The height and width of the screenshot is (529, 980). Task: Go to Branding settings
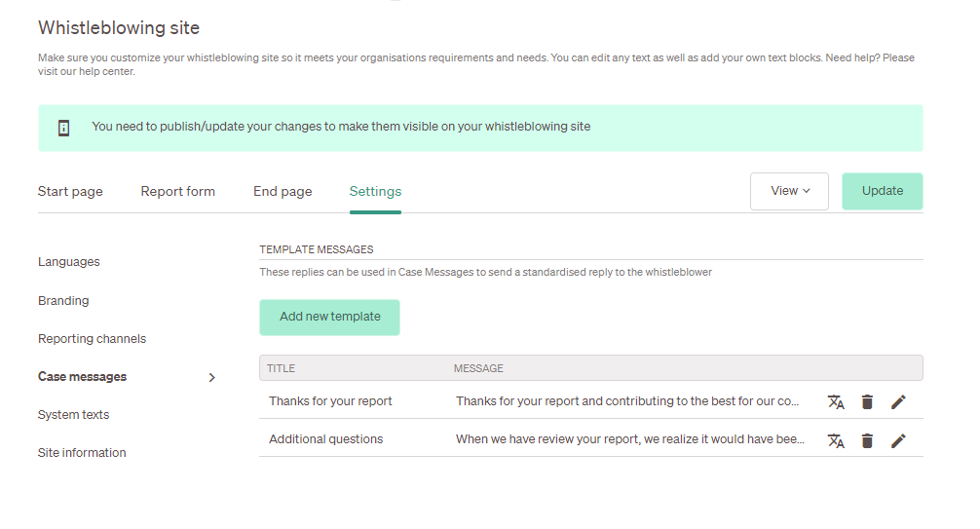(x=63, y=301)
